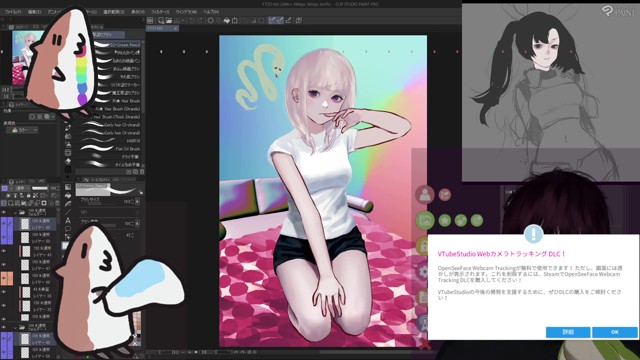This screenshot has width=640, height=360.
Task: Select the Text (A) tool
Action: pos(68,220)
